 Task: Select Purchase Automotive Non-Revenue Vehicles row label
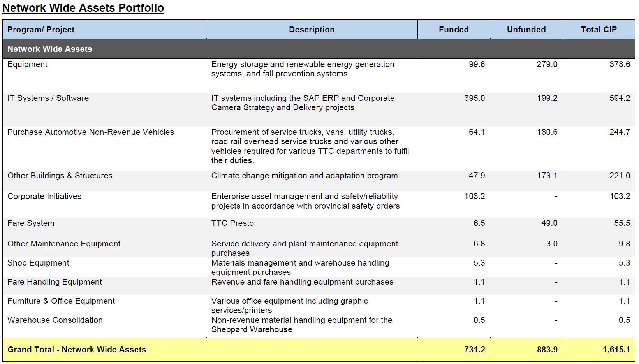coord(91,132)
